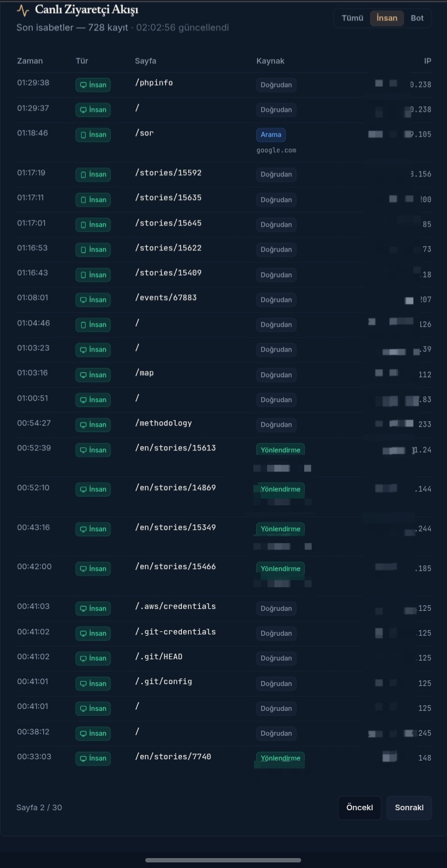Go back with the Önceki button

(x=359, y=808)
